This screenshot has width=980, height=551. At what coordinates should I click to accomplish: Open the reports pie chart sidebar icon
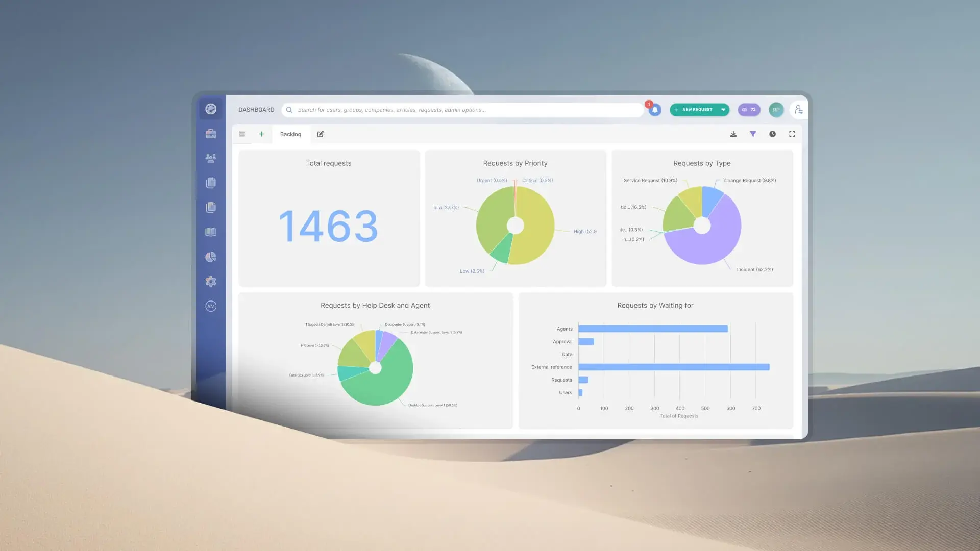(x=211, y=257)
